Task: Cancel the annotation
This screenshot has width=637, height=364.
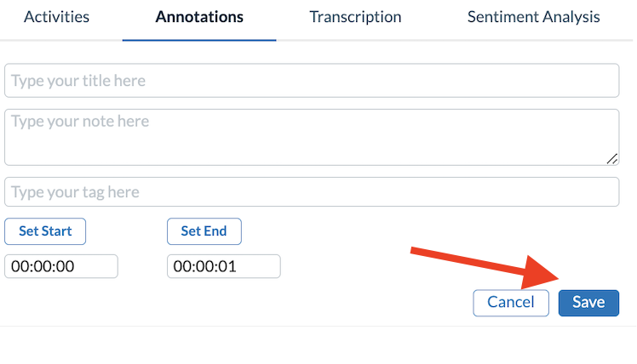Action: (x=511, y=302)
